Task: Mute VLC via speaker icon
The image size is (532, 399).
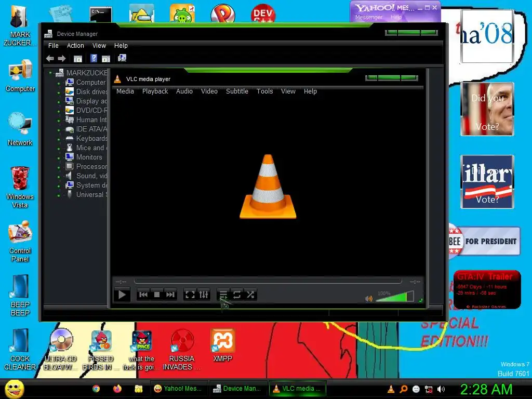Action: 368,298
